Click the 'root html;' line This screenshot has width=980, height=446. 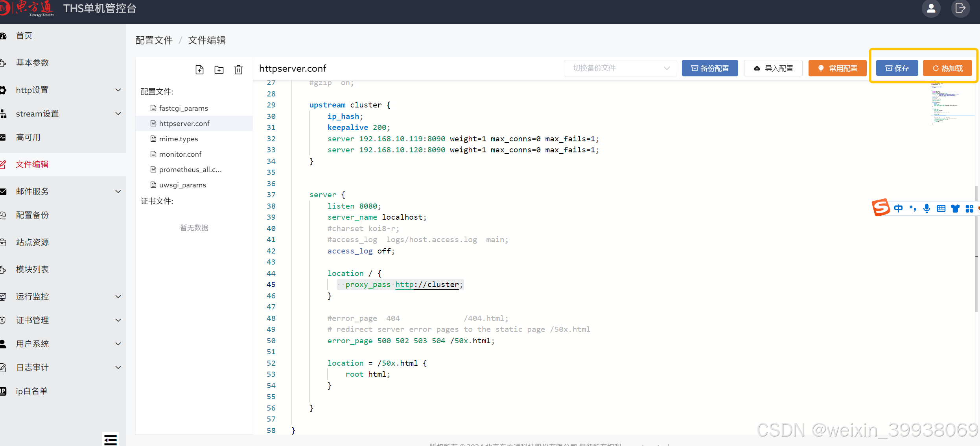click(368, 374)
